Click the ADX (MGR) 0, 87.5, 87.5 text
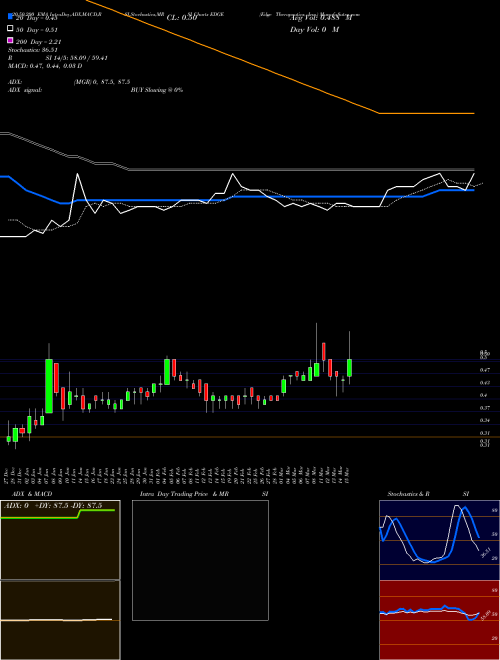This screenshot has height=660, width=500. pyautogui.click(x=69, y=82)
